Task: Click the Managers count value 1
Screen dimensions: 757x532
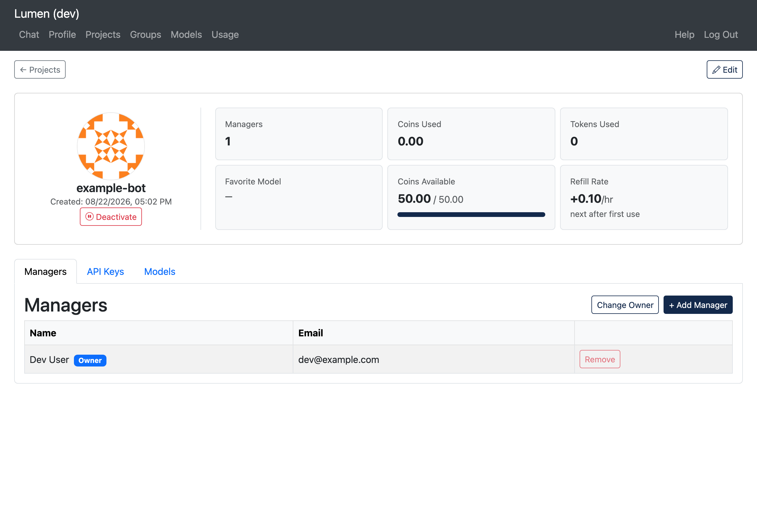Action: coord(228,141)
